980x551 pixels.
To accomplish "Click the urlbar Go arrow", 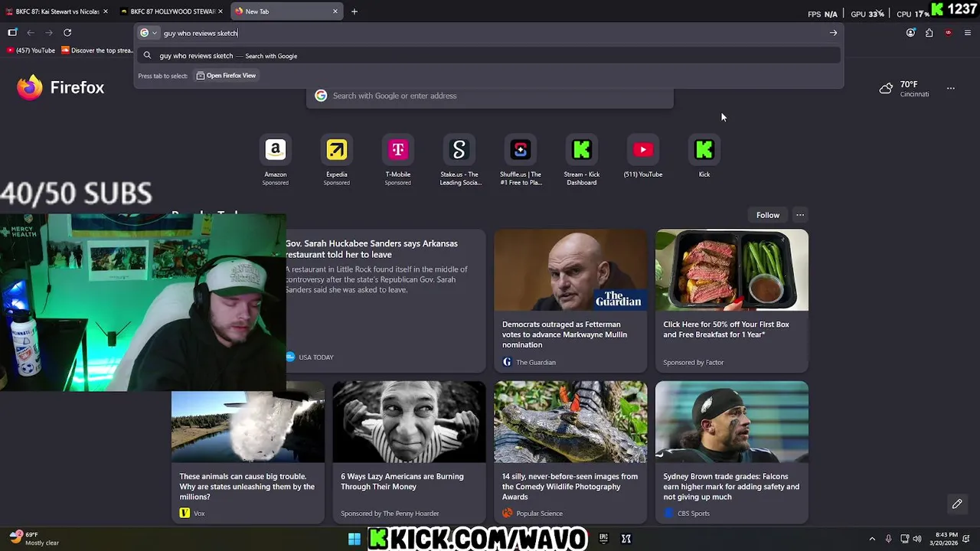I will click(833, 33).
